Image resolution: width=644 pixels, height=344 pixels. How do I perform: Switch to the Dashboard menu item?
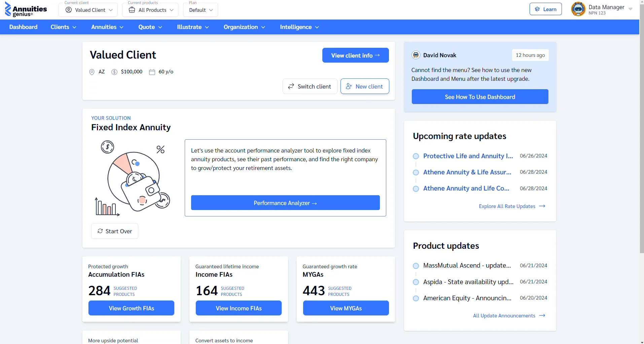23,27
